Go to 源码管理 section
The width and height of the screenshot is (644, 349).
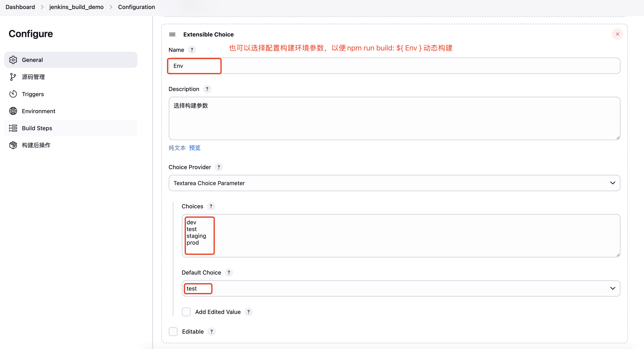pos(71,77)
